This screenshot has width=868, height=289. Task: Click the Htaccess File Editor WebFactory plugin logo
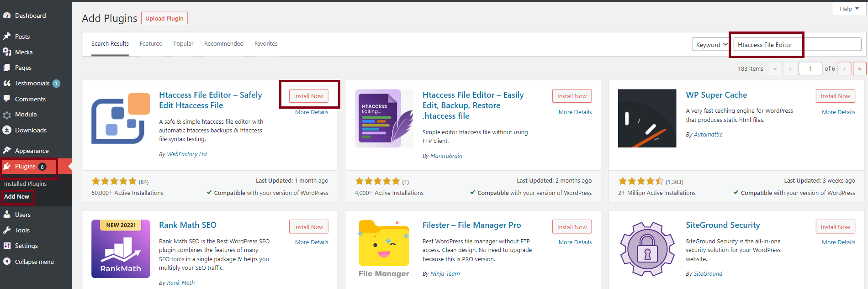(x=121, y=118)
